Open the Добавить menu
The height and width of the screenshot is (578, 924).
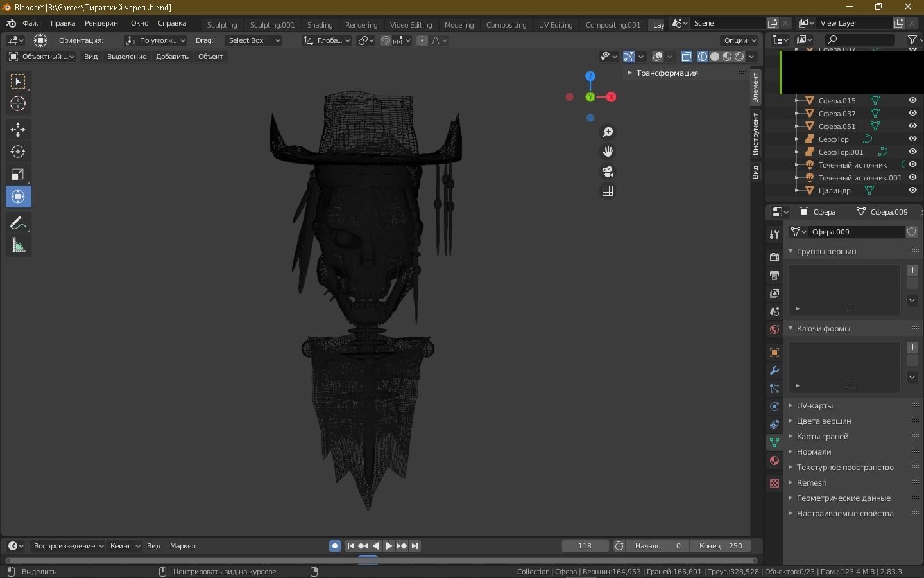pyautogui.click(x=171, y=57)
